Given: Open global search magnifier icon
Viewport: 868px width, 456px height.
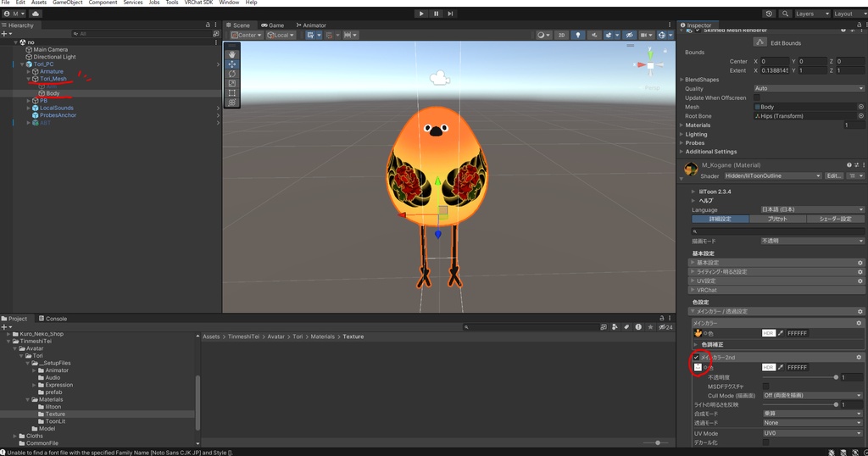Looking at the screenshot, I should pos(785,14).
